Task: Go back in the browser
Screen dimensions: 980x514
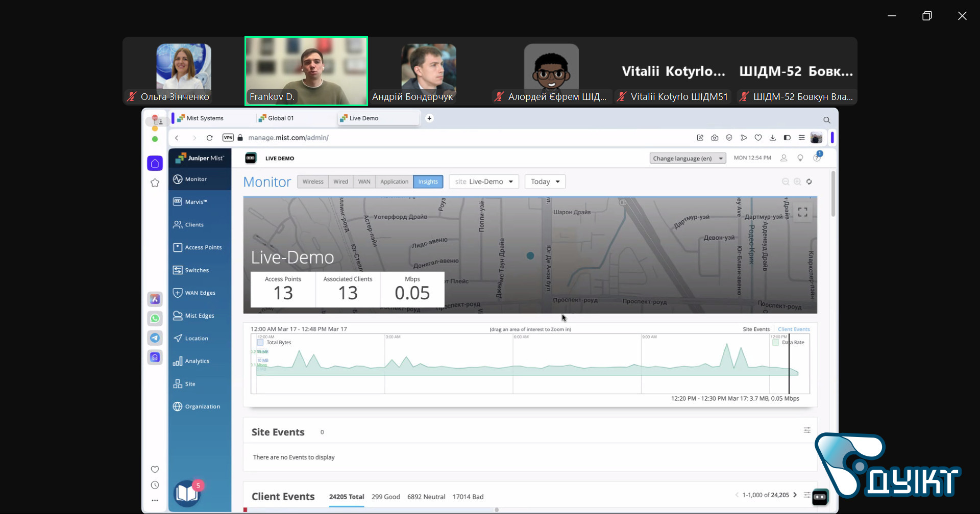Action: [177, 138]
